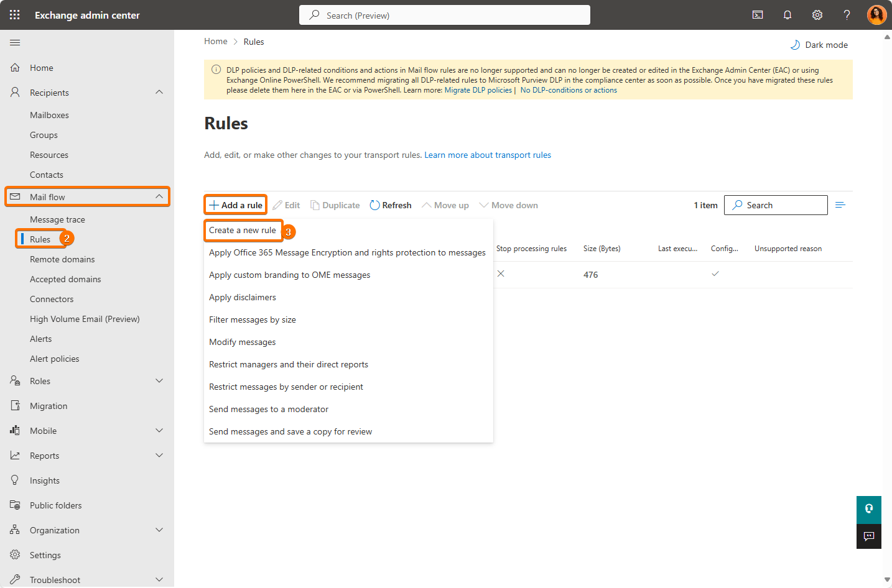Open the filter options icon beside Search
This screenshot has height=588, width=892.
click(840, 205)
